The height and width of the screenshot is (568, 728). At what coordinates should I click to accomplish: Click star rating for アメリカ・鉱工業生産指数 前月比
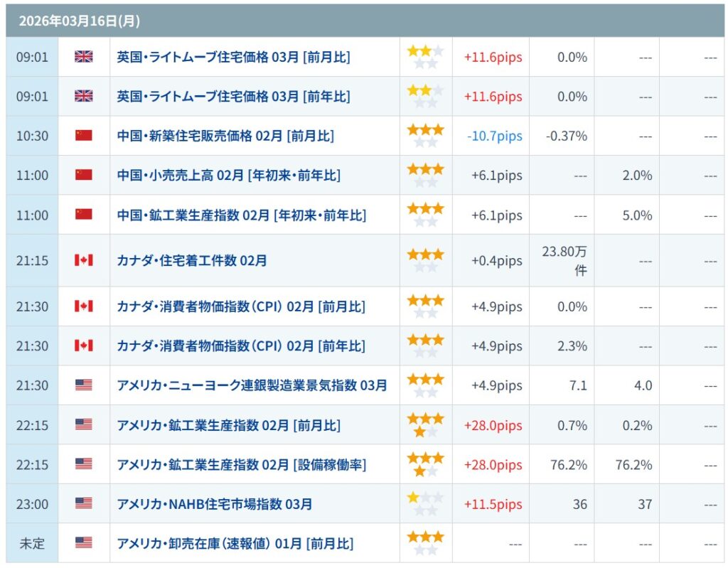(425, 425)
